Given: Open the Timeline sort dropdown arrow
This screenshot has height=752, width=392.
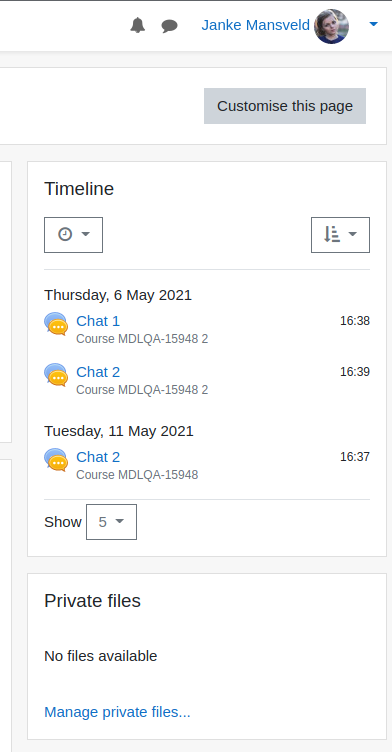Looking at the screenshot, I should (x=353, y=234).
